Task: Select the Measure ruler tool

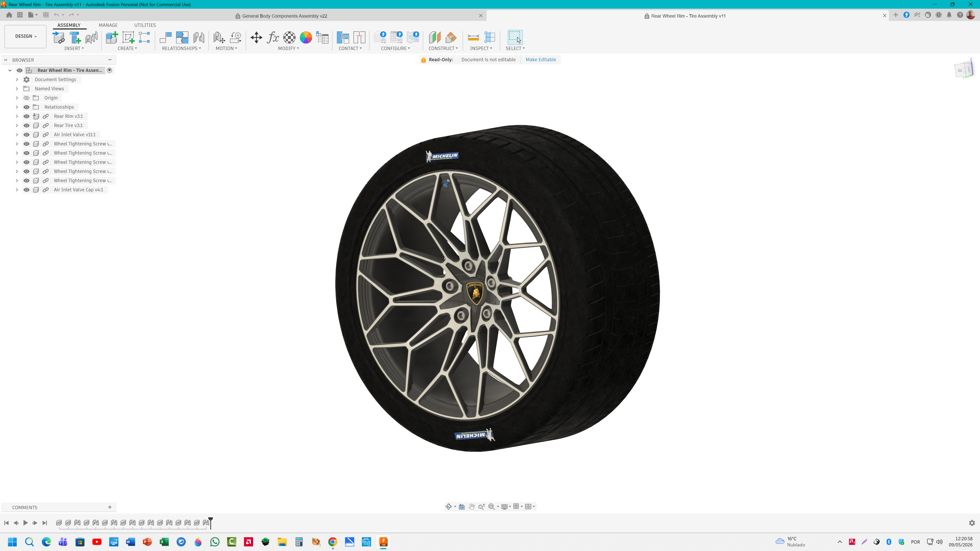Action: click(x=473, y=37)
